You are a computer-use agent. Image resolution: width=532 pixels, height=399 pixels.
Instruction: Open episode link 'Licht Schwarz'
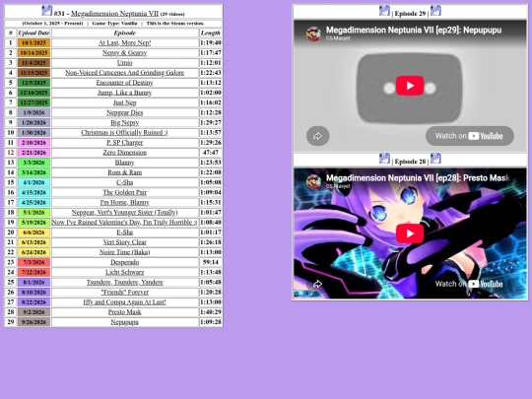pyautogui.click(x=124, y=273)
